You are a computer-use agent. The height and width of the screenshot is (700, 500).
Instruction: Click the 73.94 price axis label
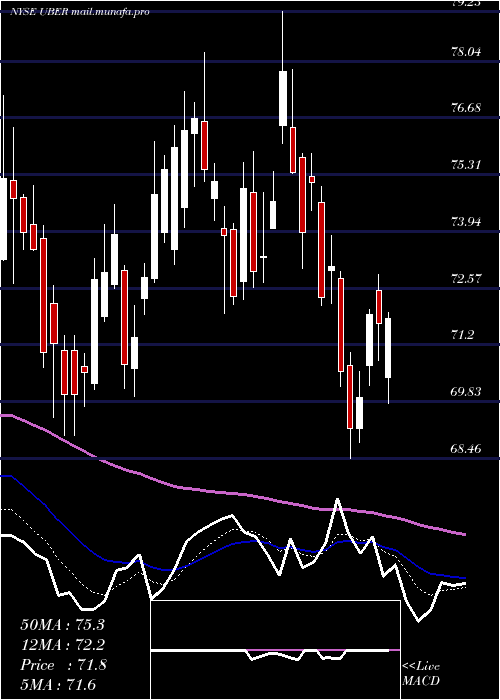coord(466,221)
